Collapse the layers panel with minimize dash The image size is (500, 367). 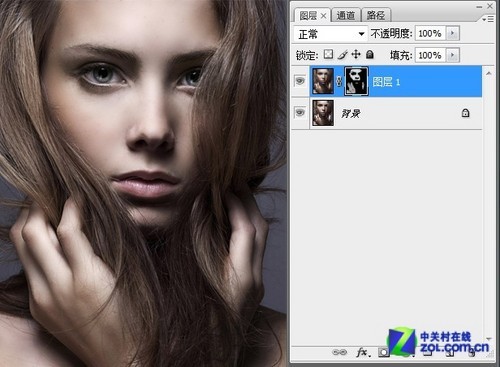(479, 6)
